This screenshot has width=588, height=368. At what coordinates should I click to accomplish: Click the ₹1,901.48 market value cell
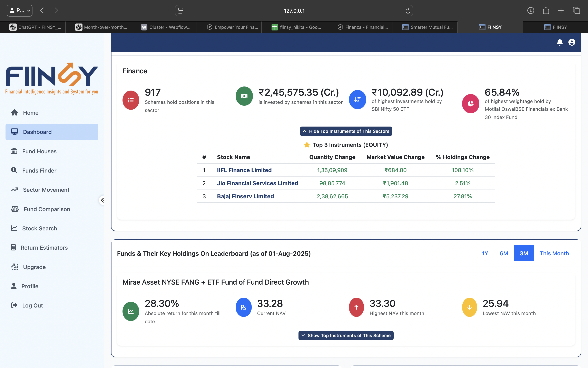[395, 183]
